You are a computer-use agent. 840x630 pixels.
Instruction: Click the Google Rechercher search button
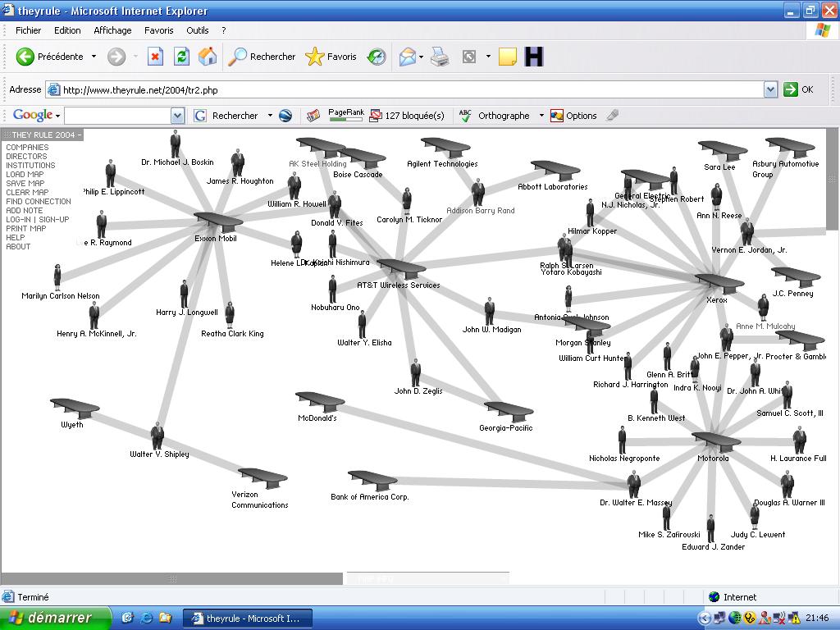[226, 115]
